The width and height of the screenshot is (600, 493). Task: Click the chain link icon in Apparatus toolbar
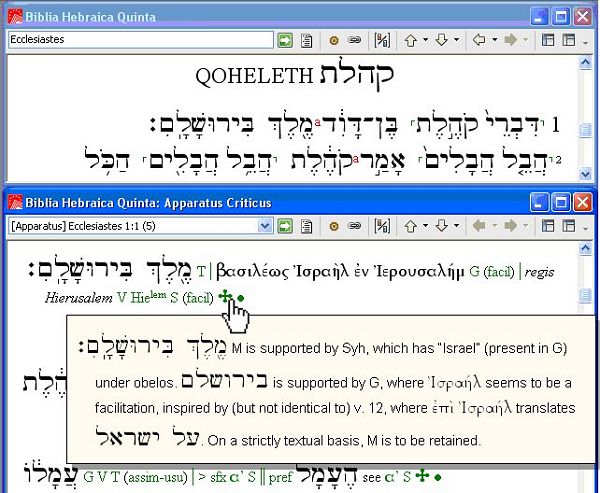355,226
